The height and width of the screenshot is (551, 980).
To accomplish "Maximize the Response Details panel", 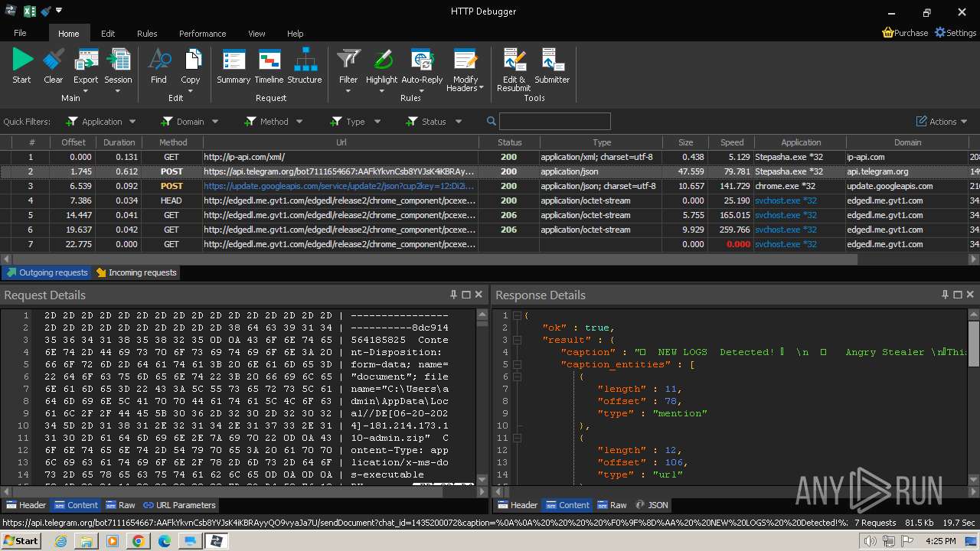I will 957,295.
